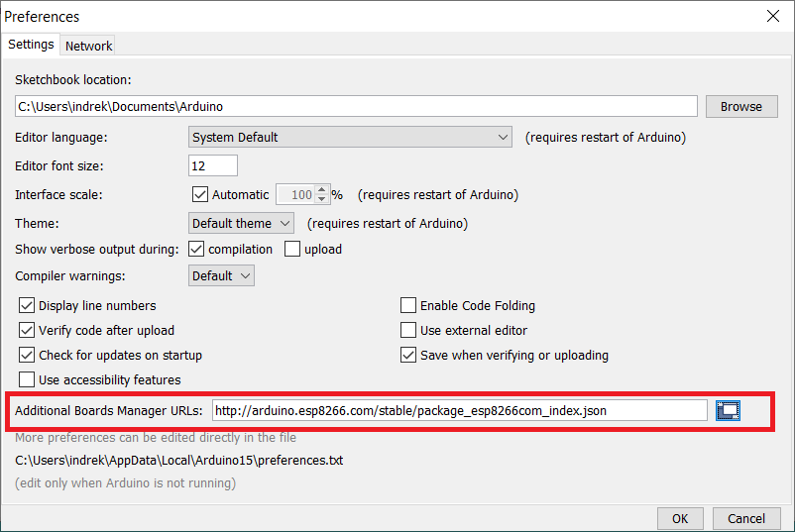Open the preferences.txt file path link
Viewport: 795px width, 532px height.
178,461
